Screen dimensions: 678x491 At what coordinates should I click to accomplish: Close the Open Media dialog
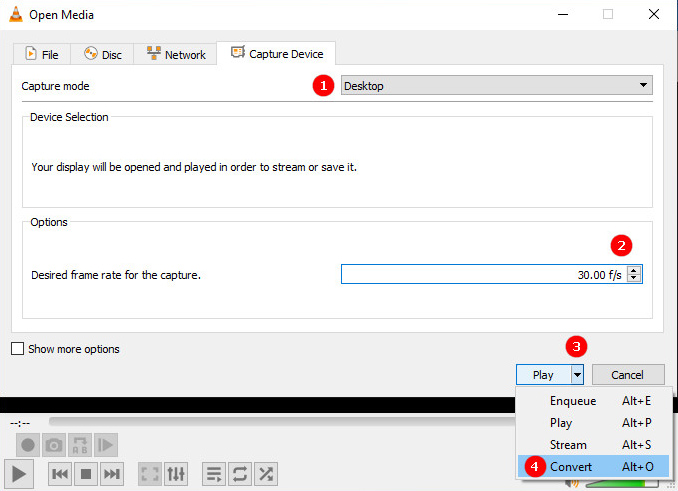(x=654, y=14)
